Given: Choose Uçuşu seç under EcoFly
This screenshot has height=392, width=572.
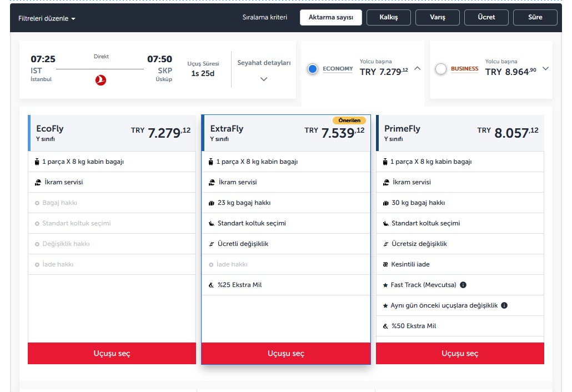Looking at the screenshot, I should [x=112, y=353].
